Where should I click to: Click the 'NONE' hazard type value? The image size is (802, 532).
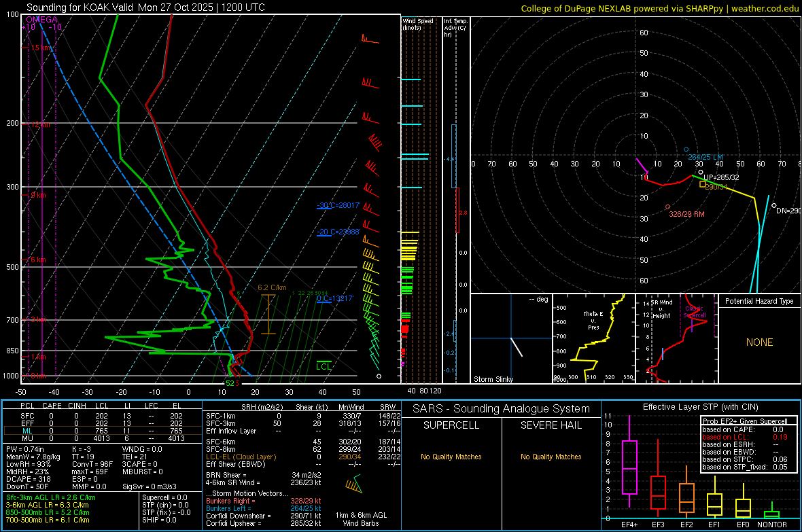[x=759, y=342]
